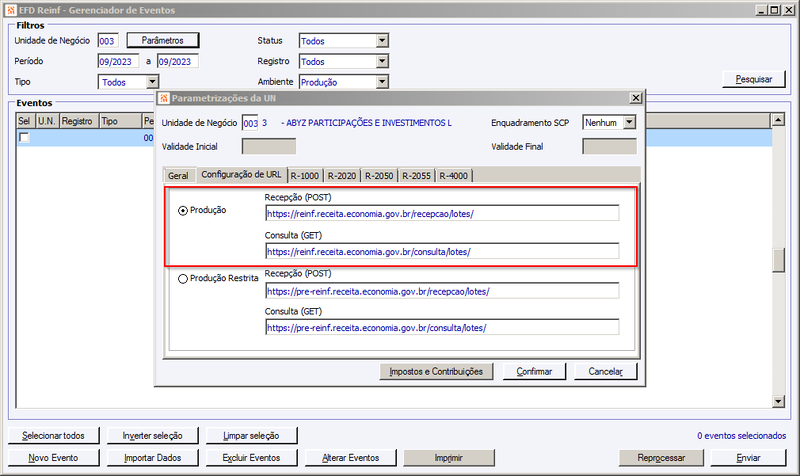800x476 pixels.
Task: Click the Tipo column header in Eventos
Action: coord(120,121)
